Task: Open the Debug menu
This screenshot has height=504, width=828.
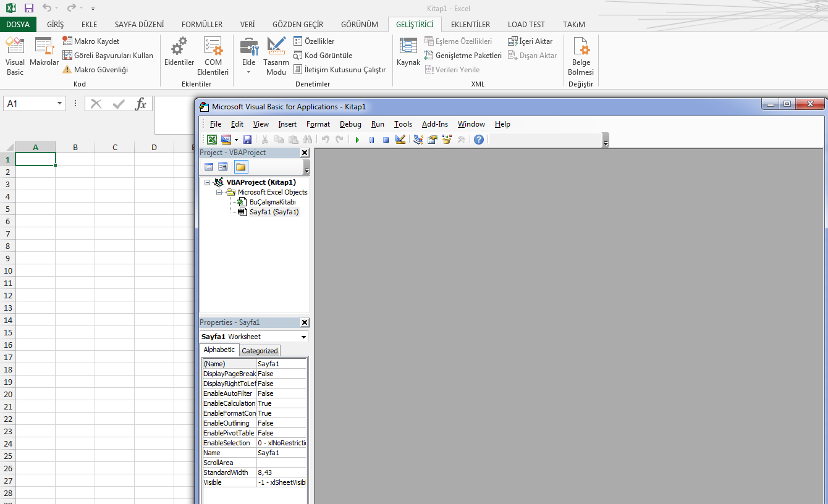Action: pos(350,124)
